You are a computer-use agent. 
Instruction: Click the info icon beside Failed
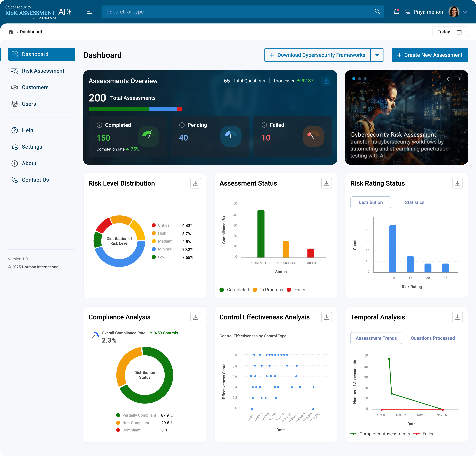point(264,125)
